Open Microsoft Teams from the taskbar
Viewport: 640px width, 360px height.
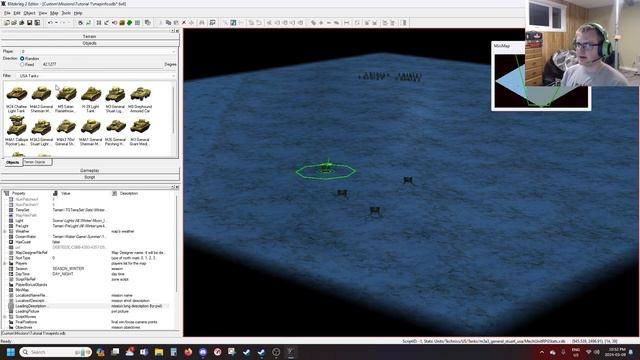click(144, 352)
